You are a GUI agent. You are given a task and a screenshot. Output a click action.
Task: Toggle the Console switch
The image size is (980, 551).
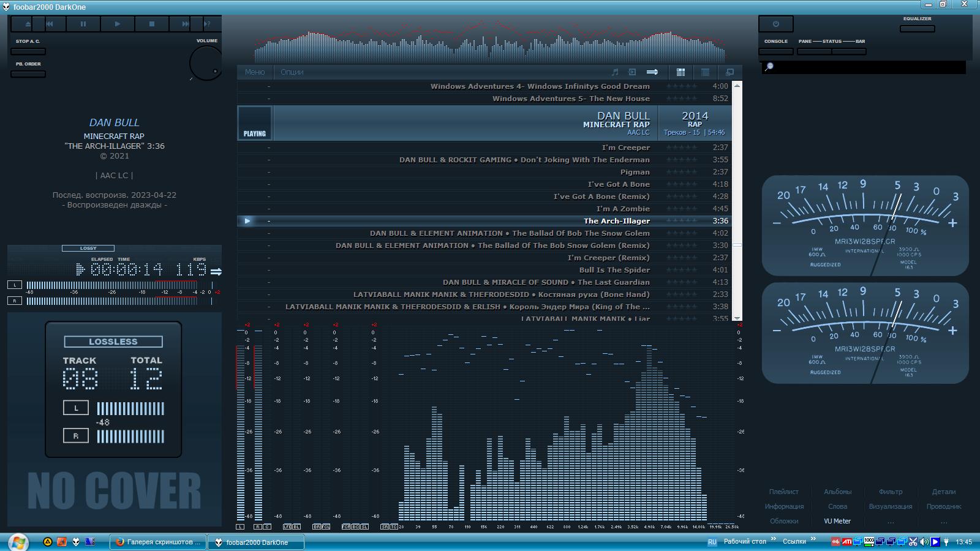click(x=775, y=51)
